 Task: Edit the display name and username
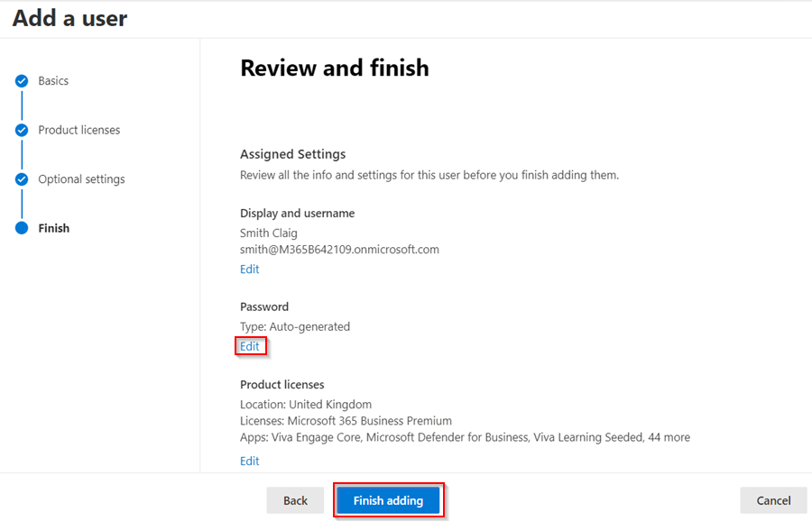pos(250,269)
